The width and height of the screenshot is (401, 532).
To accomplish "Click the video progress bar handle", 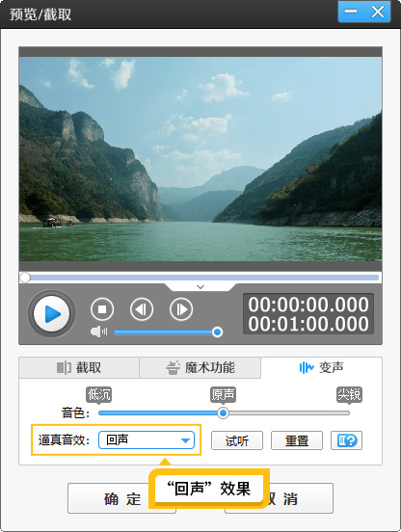I will [25, 278].
